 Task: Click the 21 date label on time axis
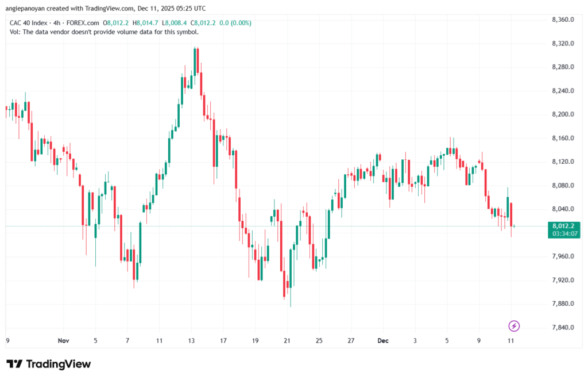(287, 340)
